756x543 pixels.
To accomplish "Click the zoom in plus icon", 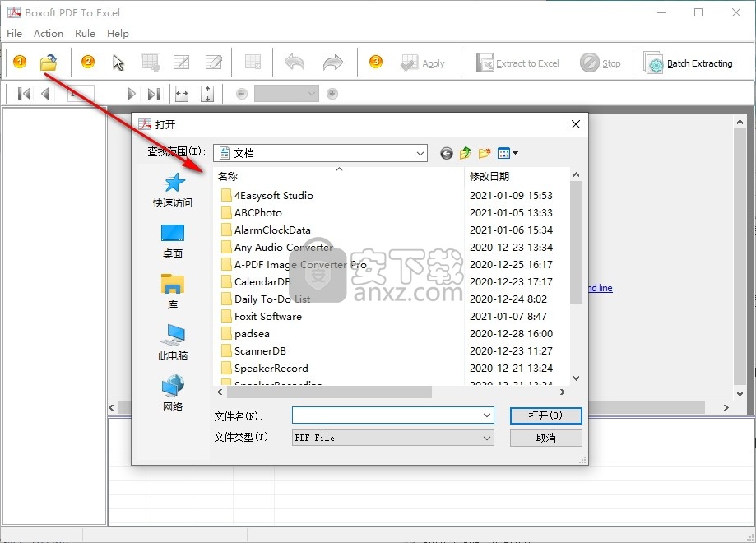I will pos(332,94).
